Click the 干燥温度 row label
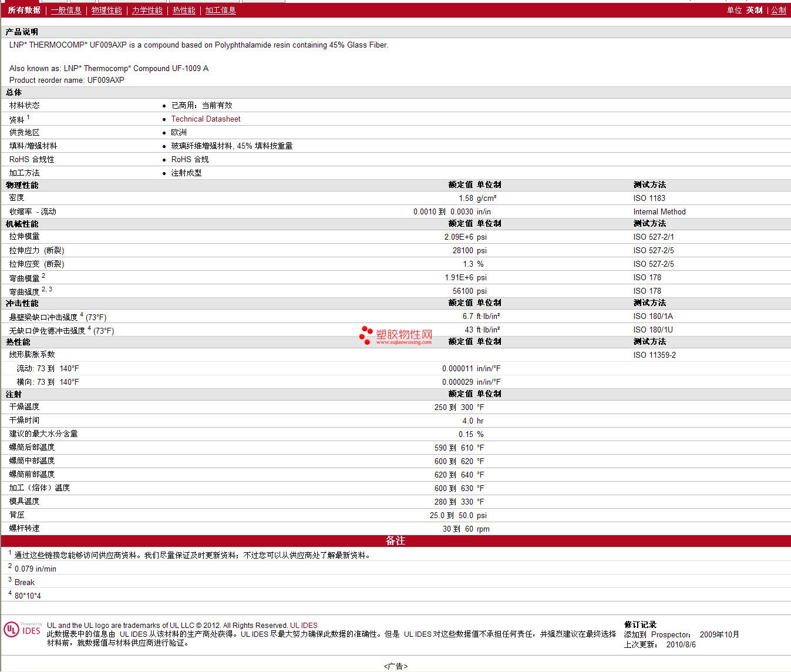This screenshot has height=672, width=791. (x=25, y=406)
